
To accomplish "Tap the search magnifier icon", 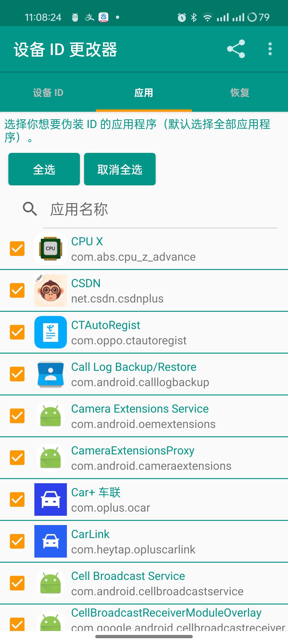I will pyautogui.click(x=30, y=209).
